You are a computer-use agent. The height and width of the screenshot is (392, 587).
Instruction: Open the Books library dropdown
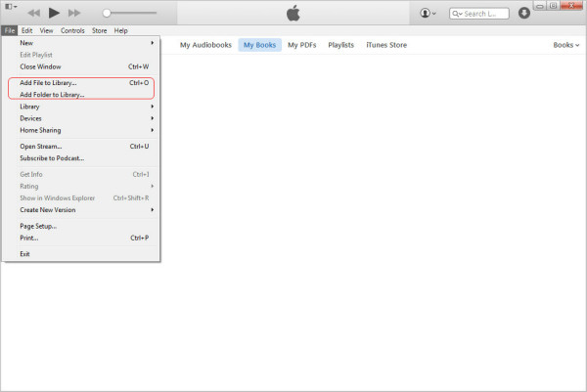pos(566,45)
